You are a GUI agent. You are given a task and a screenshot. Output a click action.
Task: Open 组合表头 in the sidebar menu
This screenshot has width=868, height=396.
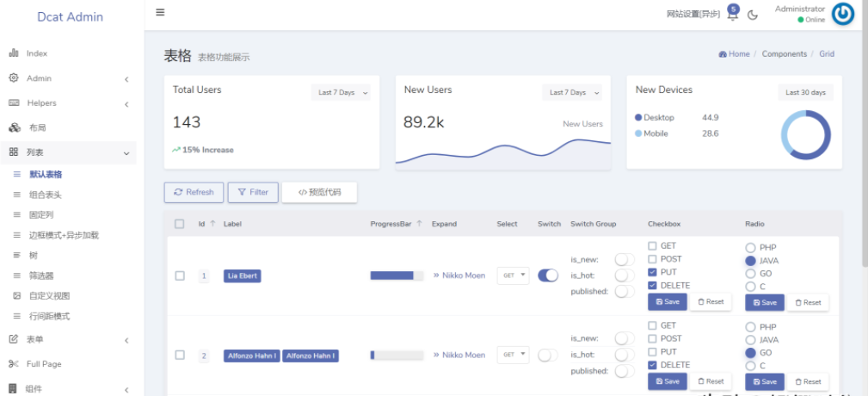click(46, 195)
